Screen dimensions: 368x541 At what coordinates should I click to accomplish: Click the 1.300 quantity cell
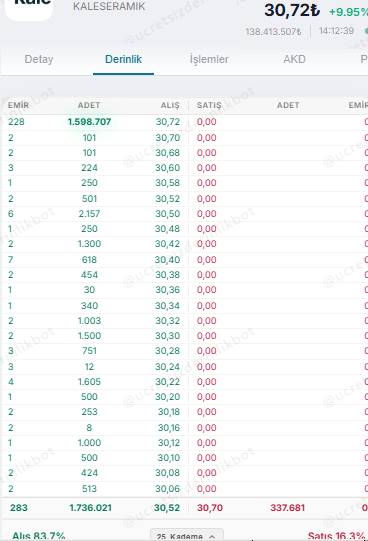click(x=89, y=244)
